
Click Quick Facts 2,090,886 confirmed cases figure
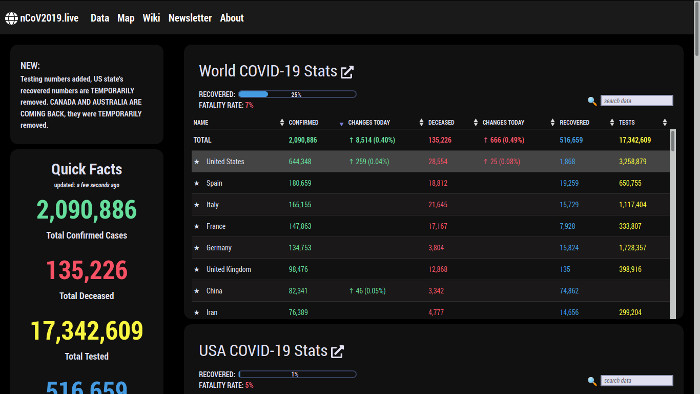[x=87, y=210]
